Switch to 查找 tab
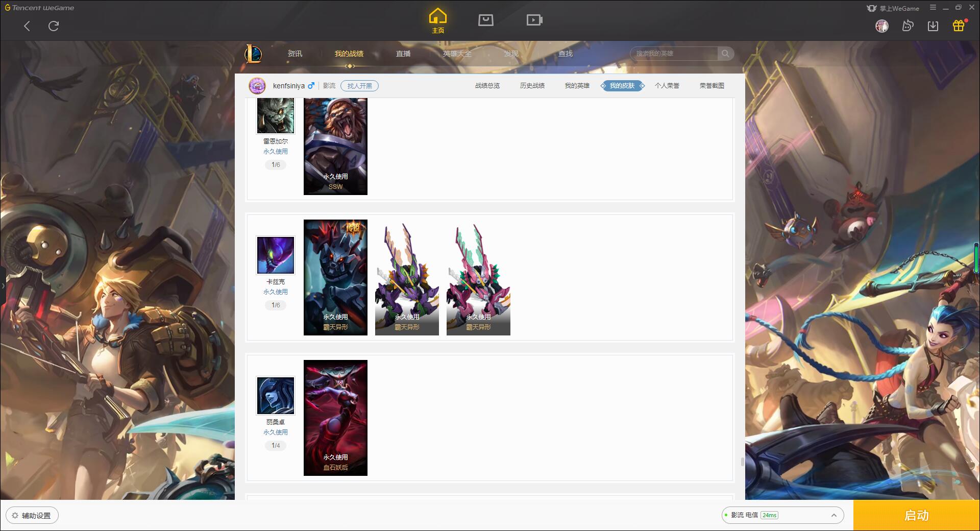 click(566, 54)
